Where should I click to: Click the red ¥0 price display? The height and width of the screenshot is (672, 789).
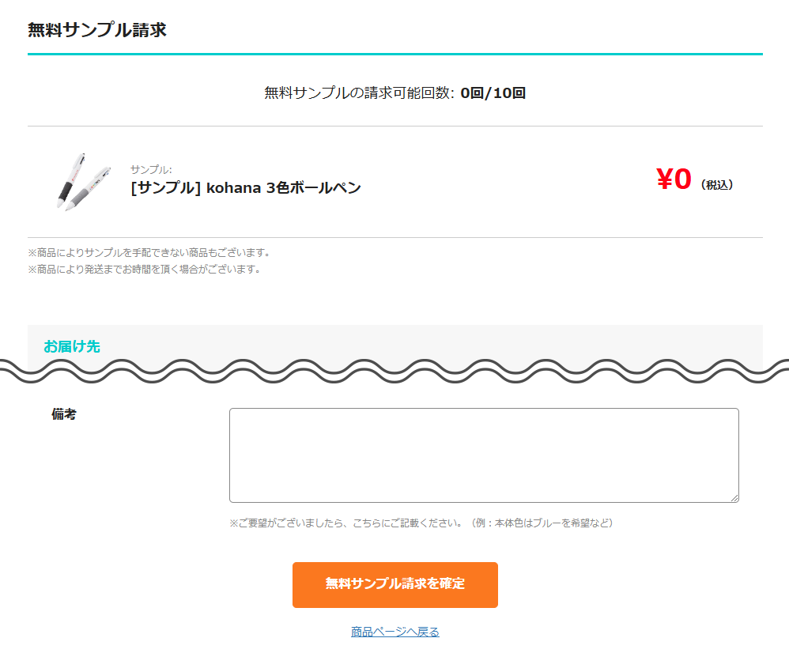point(673,176)
